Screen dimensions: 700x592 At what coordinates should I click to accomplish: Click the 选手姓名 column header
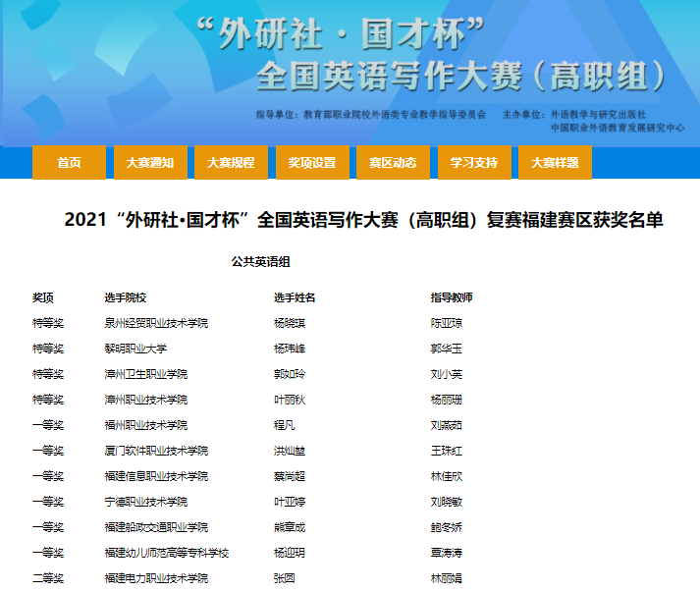(x=295, y=297)
